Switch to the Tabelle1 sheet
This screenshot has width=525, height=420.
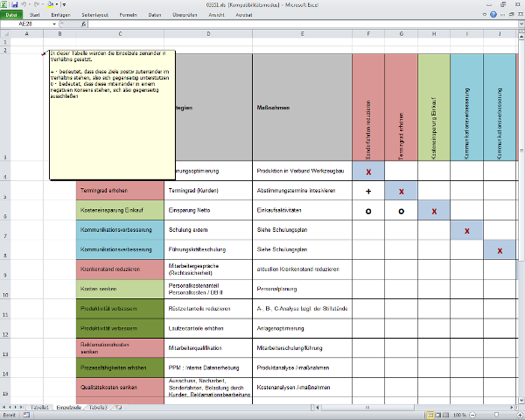(x=39, y=408)
